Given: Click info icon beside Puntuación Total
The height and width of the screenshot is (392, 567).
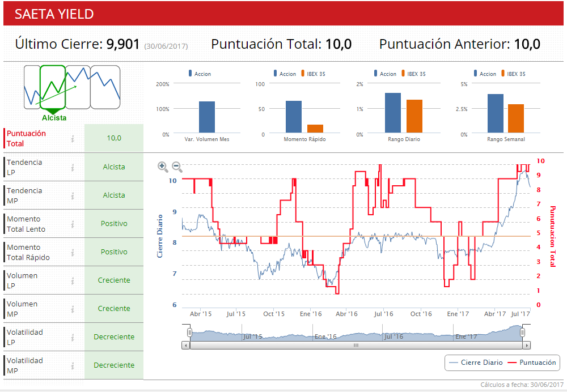Looking at the screenshot, I should [73, 139].
